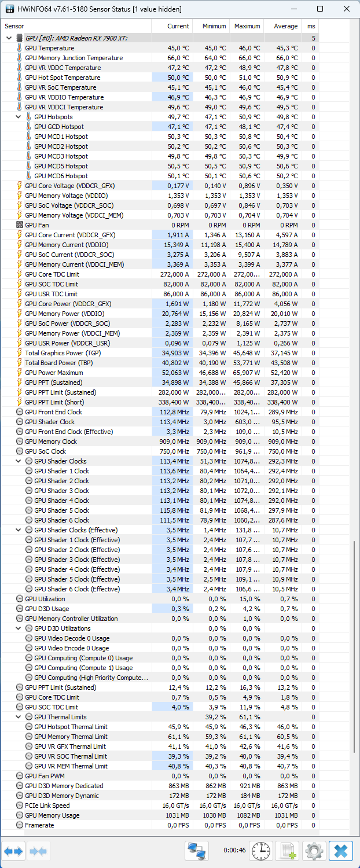Image resolution: width=360 pixels, height=868 pixels.
Task: Click HWiNFO64 app icon in title bar
Action: 10,9
